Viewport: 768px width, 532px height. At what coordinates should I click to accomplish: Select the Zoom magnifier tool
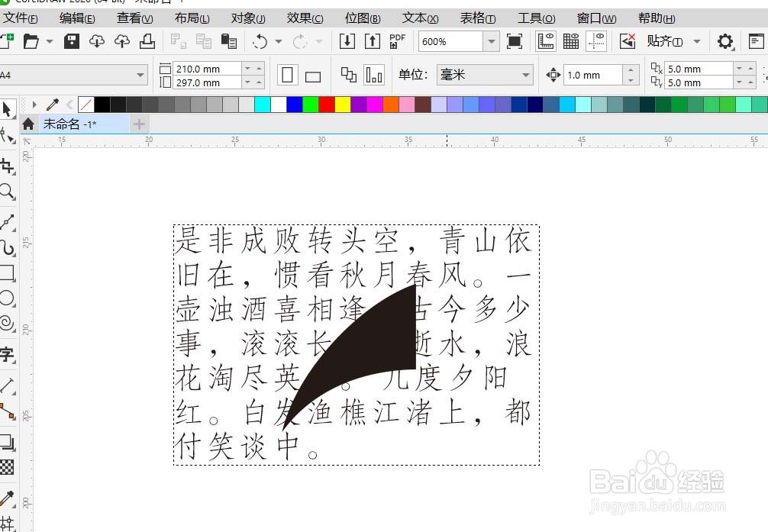(x=8, y=192)
